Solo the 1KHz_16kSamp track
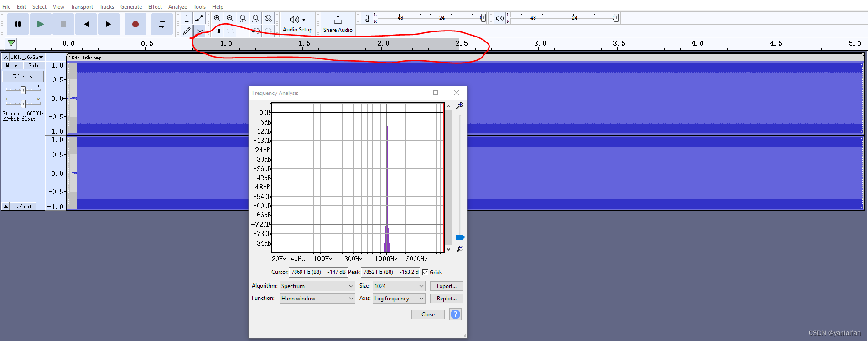Viewport: 868px width, 341px height. tap(34, 65)
